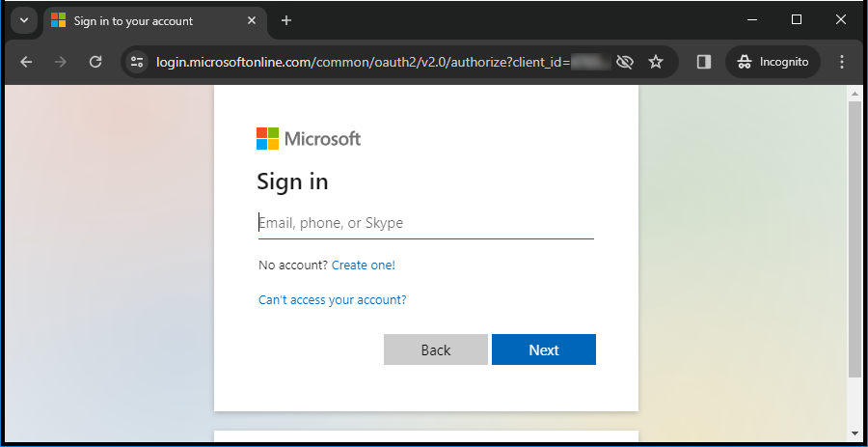Open Chrome three-dot menu

tap(842, 62)
